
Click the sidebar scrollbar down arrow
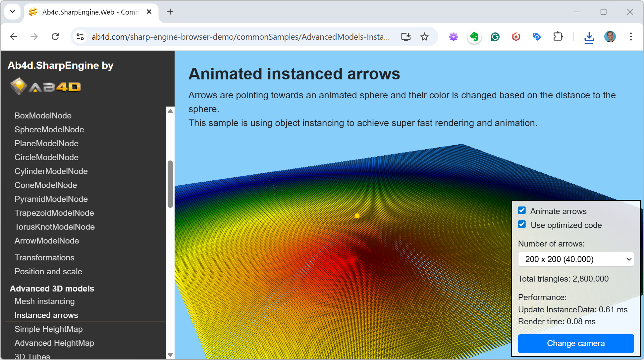(x=170, y=354)
